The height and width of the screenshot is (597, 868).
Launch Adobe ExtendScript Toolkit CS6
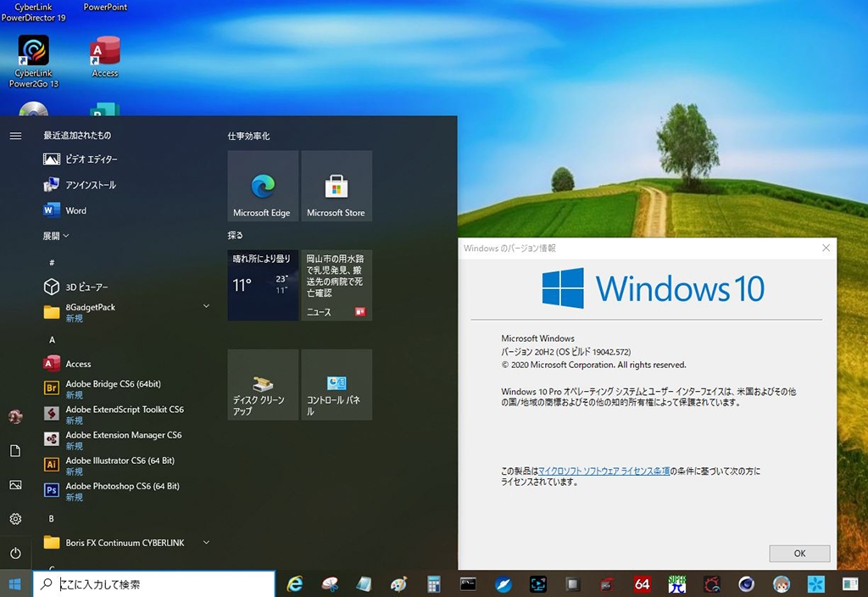point(126,414)
